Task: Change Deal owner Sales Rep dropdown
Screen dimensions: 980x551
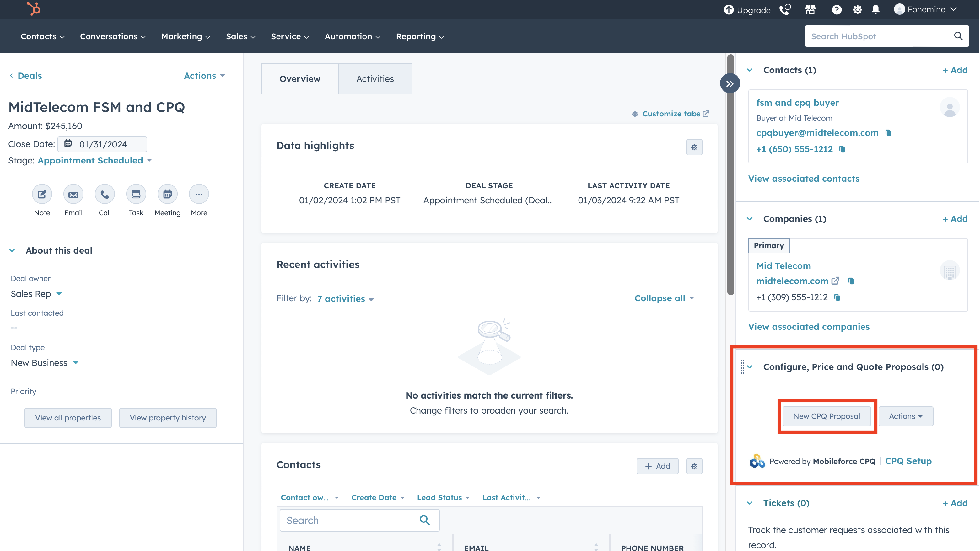Action: click(36, 294)
